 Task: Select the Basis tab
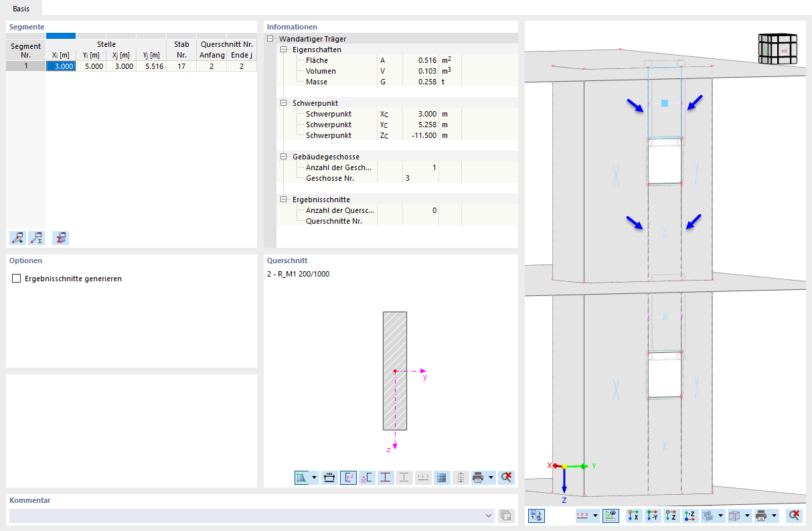tap(21, 8)
